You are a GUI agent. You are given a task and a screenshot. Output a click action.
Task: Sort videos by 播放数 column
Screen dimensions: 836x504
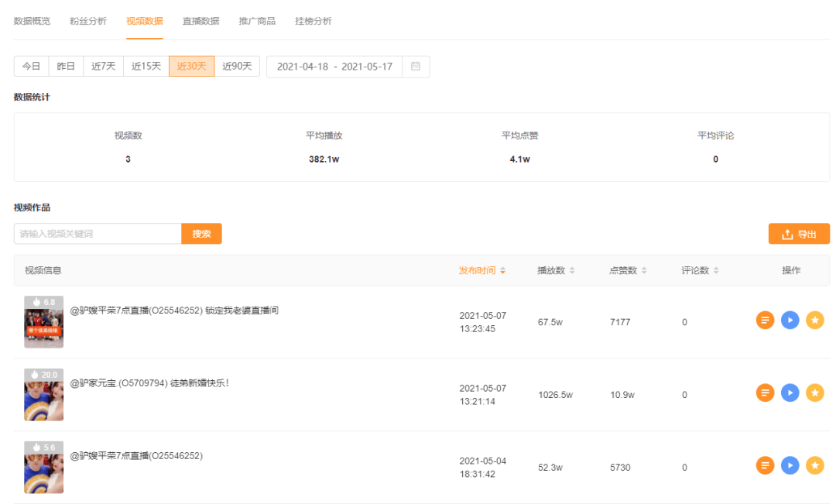556,270
